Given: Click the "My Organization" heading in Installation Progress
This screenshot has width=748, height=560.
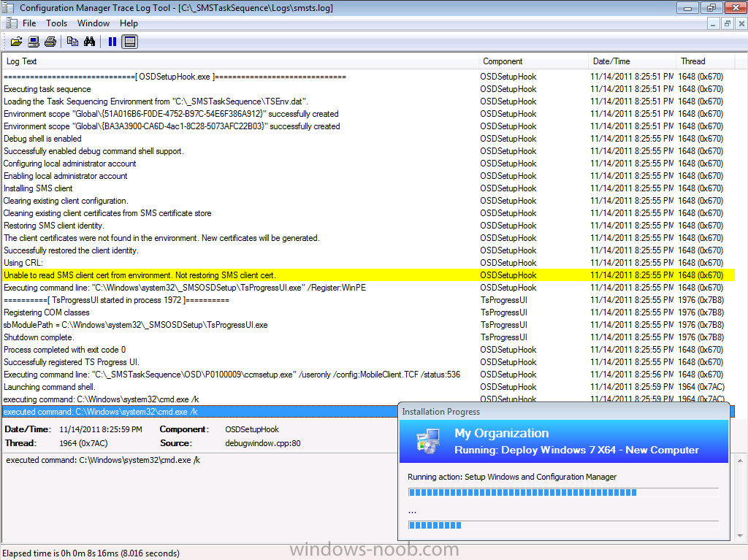Looking at the screenshot, I should point(501,433).
